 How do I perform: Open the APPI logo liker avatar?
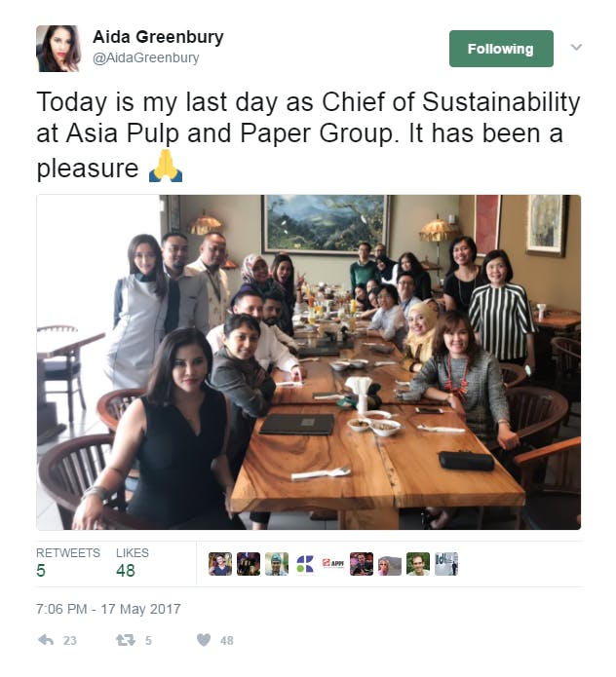333,564
